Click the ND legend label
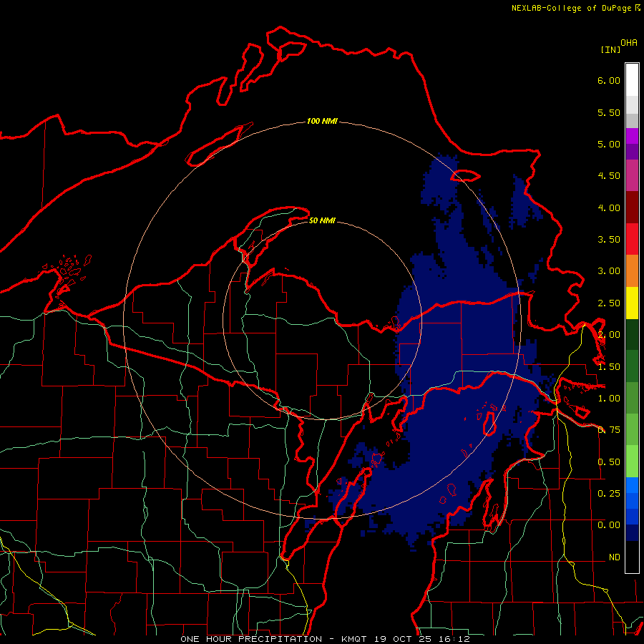The image size is (644, 644). 615,557
